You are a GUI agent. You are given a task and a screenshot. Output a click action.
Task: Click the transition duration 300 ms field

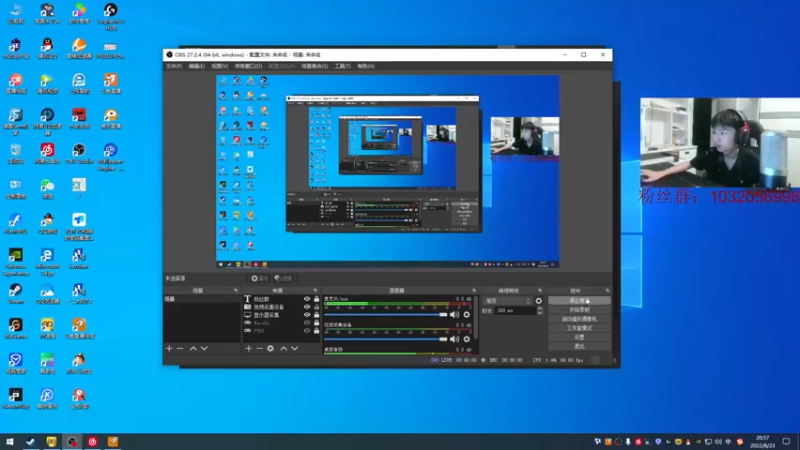(514, 311)
